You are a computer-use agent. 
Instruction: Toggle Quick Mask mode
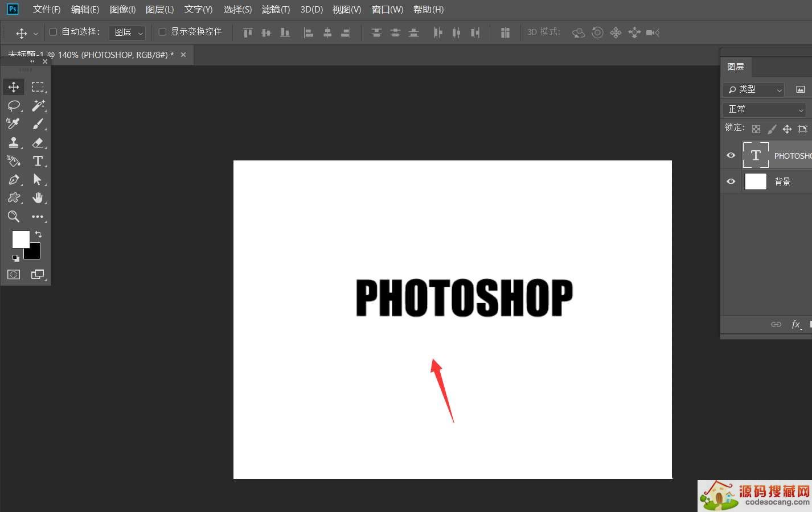point(14,275)
